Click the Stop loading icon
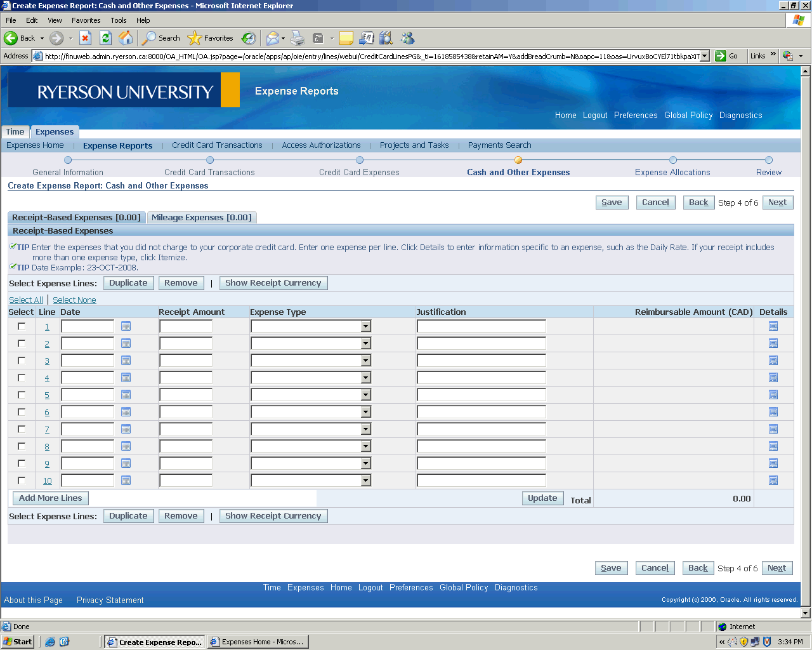This screenshot has height=650, width=812. (86, 38)
